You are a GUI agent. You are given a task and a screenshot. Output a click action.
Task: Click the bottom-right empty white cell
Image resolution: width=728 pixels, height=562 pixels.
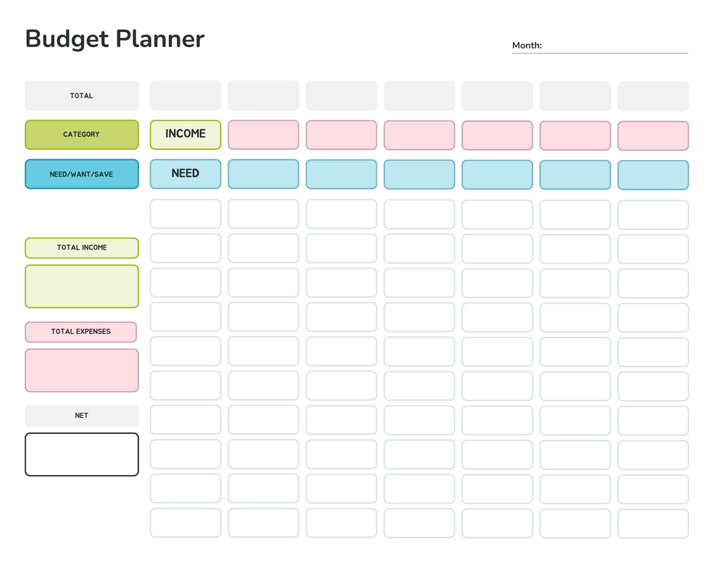[x=653, y=524]
